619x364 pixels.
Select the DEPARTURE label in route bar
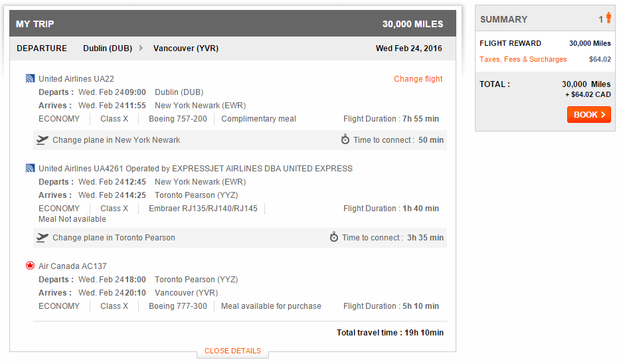(42, 48)
